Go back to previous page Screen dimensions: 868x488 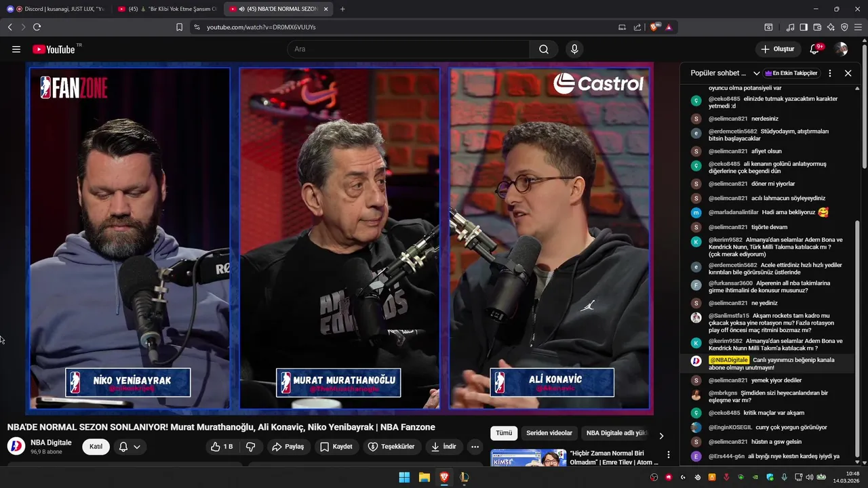pyautogui.click(x=9, y=27)
